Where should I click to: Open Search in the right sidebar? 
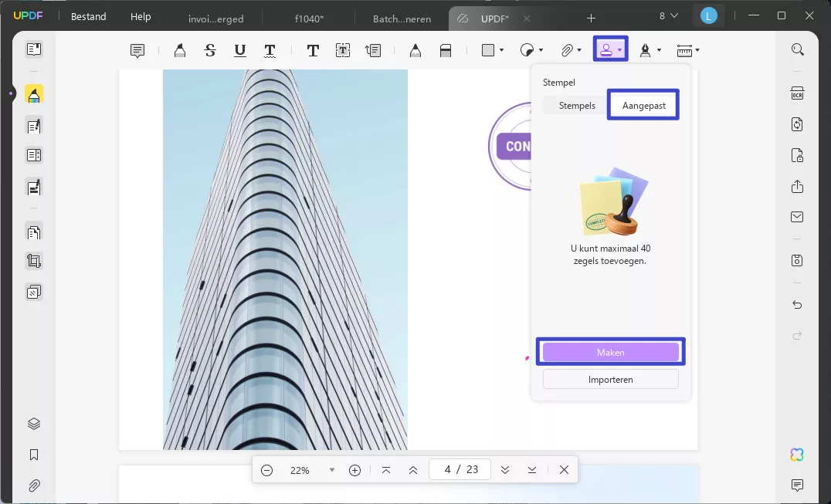coord(797,49)
